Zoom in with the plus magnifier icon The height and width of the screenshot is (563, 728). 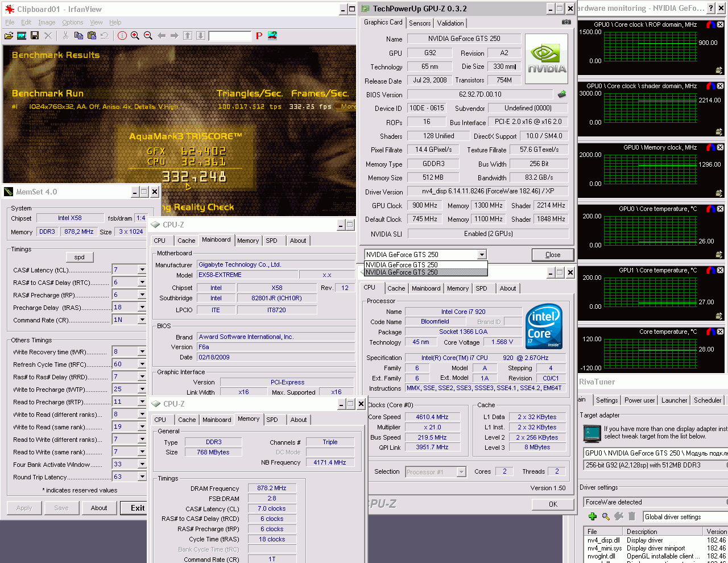[x=135, y=36]
